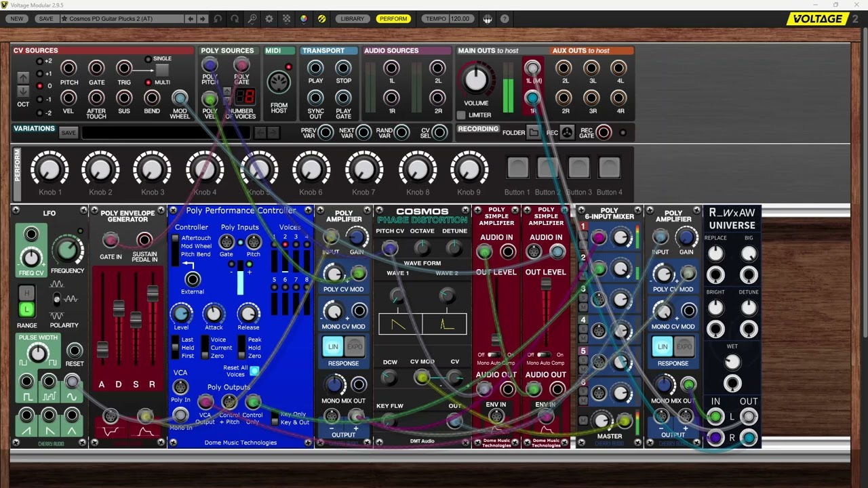This screenshot has width=868, height=488.
Task: Flip the LFO polarity switch
Action: (56, 299)
